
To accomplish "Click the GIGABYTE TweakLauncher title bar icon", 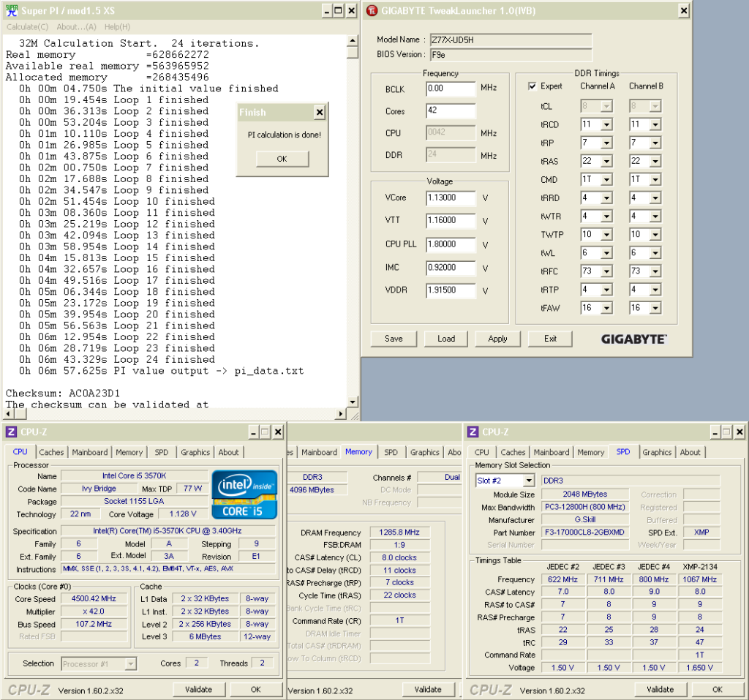I will point(372,11).
